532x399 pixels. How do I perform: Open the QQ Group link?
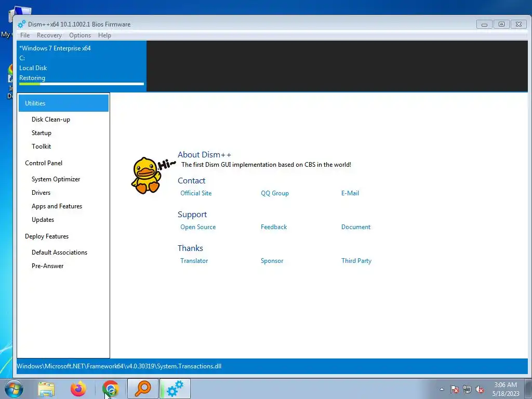(x=275, y=193)
